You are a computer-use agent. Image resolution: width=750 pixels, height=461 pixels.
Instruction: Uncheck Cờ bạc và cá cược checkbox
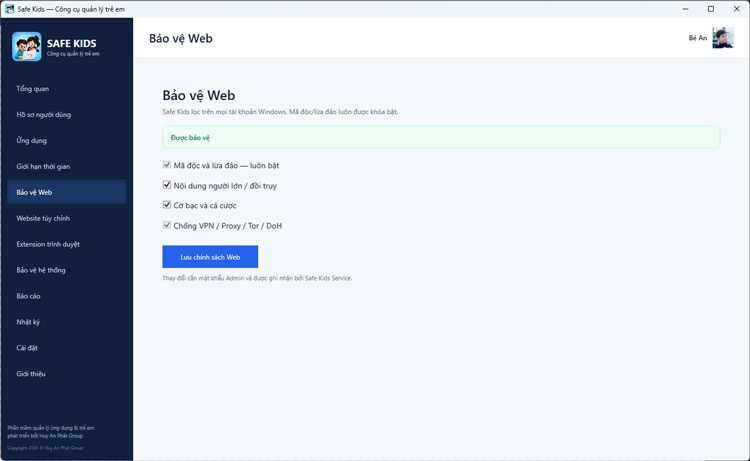pyautogui.click(x=167, y=205)
